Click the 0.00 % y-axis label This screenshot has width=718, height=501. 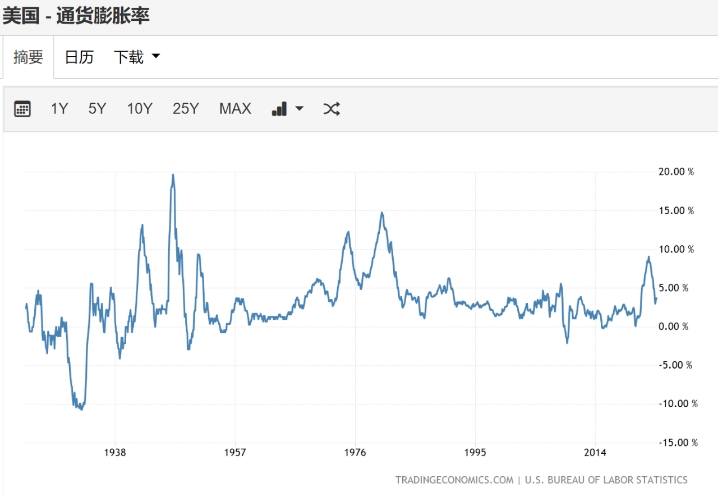(673, 327)
